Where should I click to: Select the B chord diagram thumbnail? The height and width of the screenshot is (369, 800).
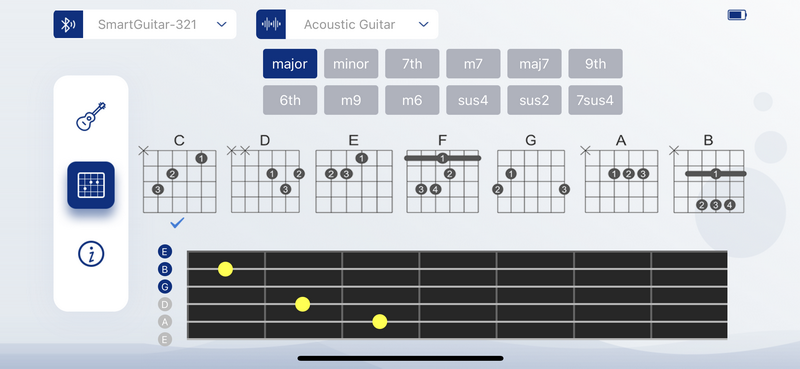(709, 174)
